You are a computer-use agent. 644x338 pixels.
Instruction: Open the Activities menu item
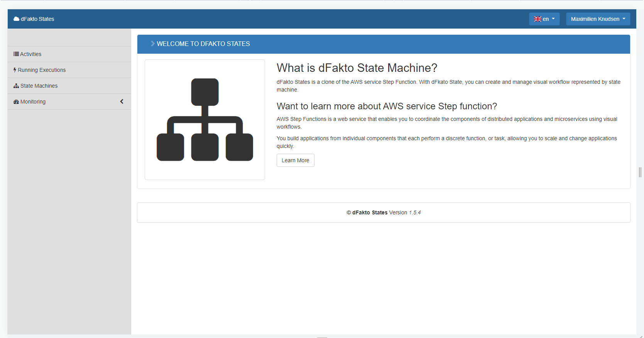click(x=69, y=54)
